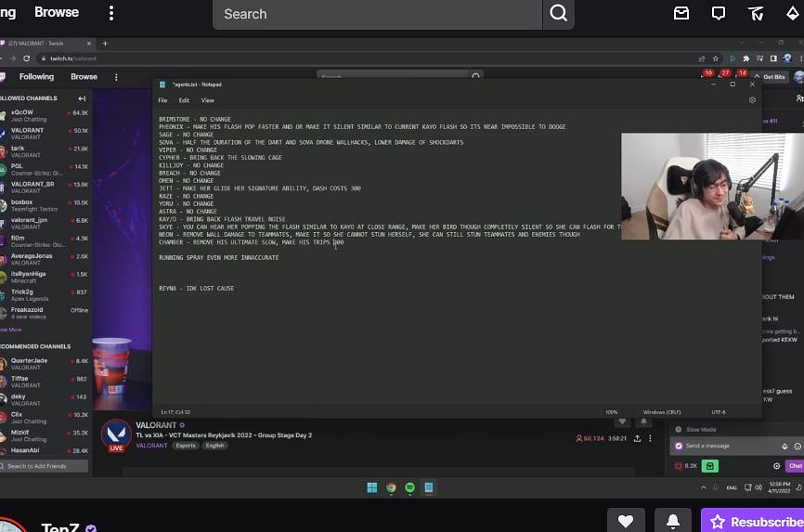This screenshot has height=532, width=804.
Task: Toggle the notification bell for TenZ
Action: pos(673,521)
